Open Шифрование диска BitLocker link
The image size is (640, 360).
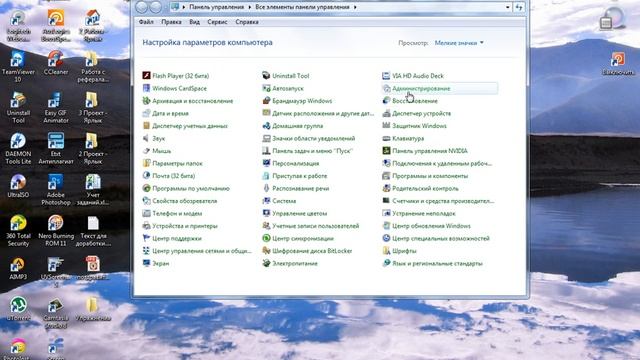pyautogui.click(x=312, y=251)
